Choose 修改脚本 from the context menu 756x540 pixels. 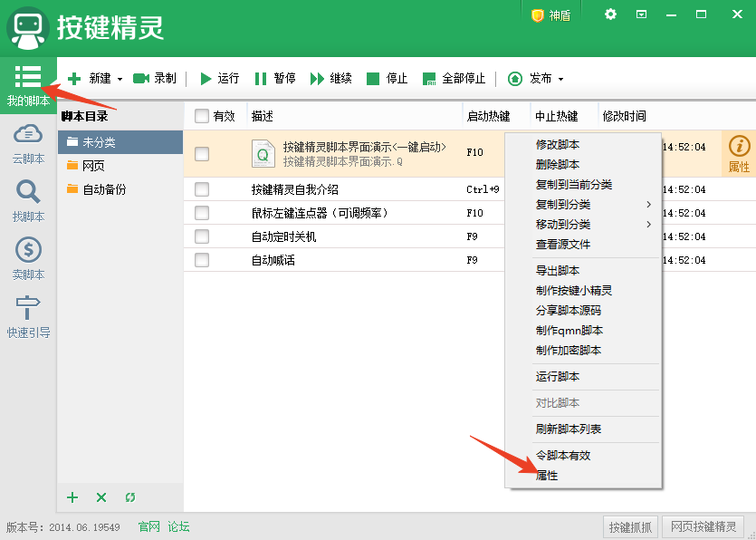[583, 144]
